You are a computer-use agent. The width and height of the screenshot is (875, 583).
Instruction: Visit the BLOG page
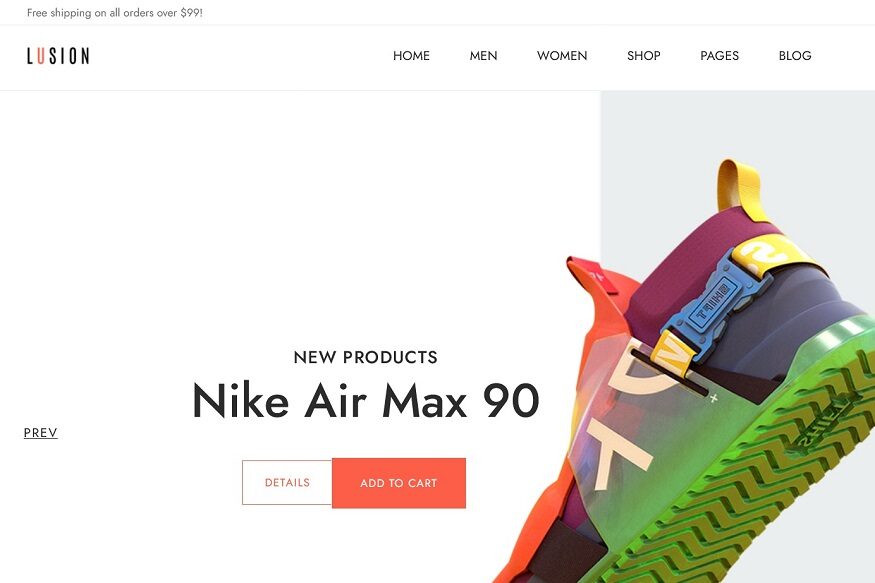[x=795, y=56]
